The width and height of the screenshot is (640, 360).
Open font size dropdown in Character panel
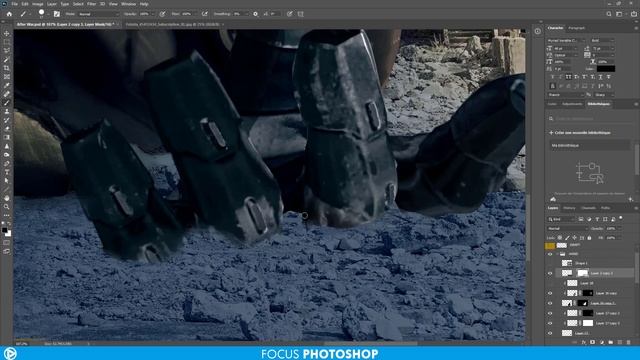(566, 48)
